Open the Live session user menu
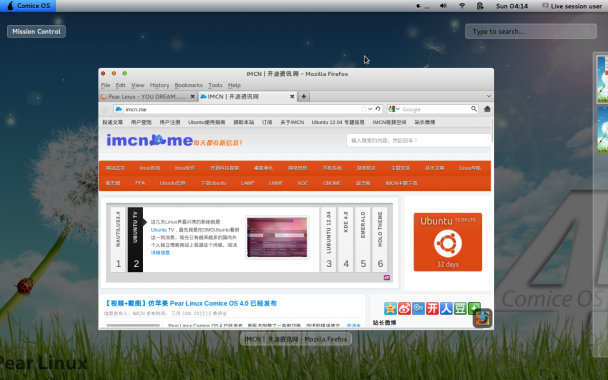 pyautogui.click(x=572, y=6)
